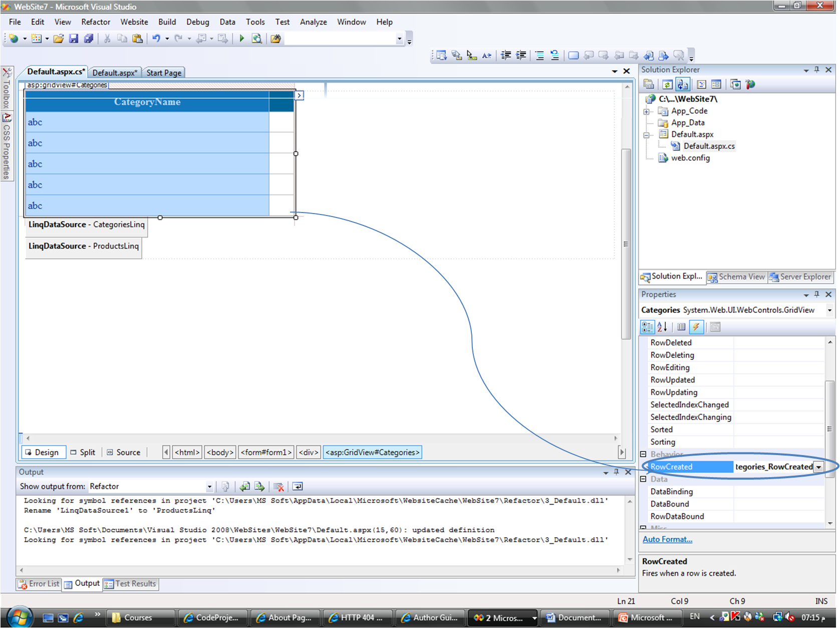Click the designer vertical scrollbar thumb
Image resolution: width=840 pixels, height=628 pixels.
click(x=626, y=244)
